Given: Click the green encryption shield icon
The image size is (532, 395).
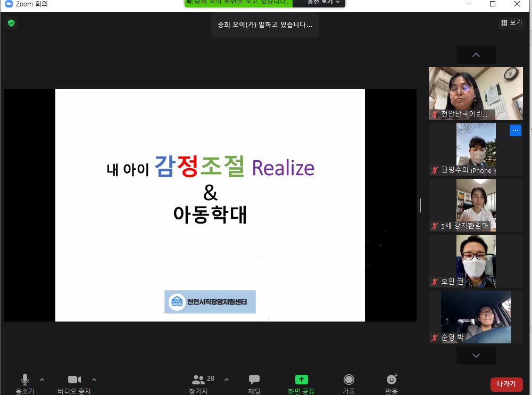Looking at the screenshot, I should click(x=11, y=23).
